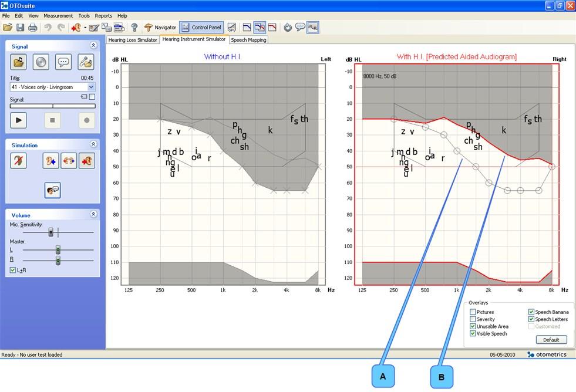This screenshot has height=392, width=576.
Task: Collapse the Volume panel
Action: pos(93,214)
